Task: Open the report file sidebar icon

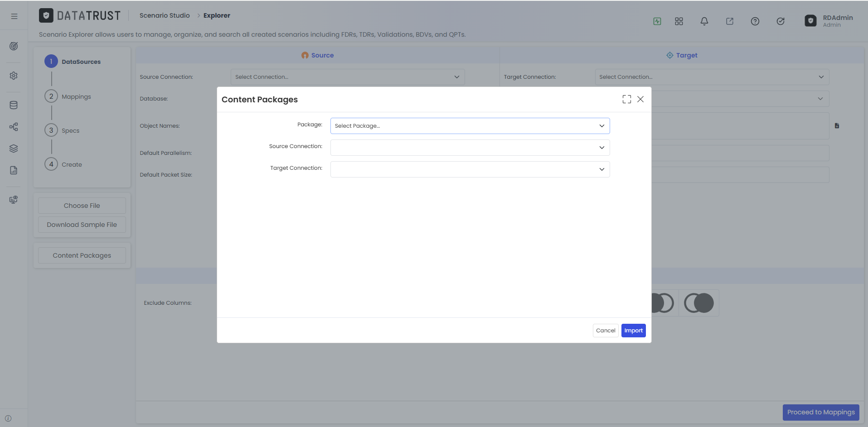Action: tap(14, 170)
